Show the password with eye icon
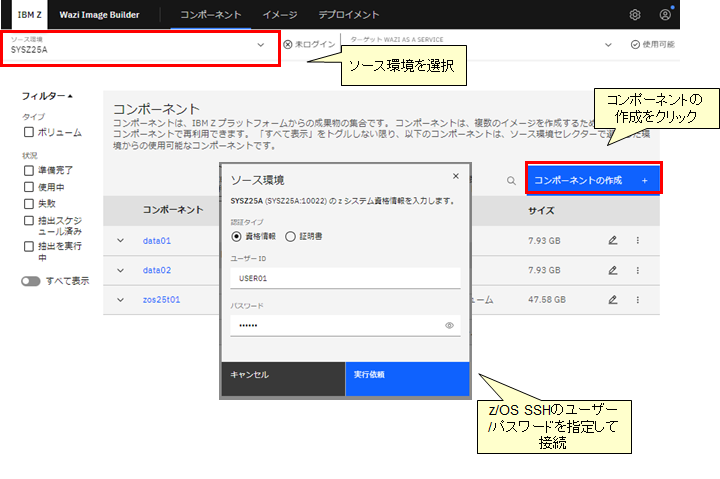 (449, 325)
